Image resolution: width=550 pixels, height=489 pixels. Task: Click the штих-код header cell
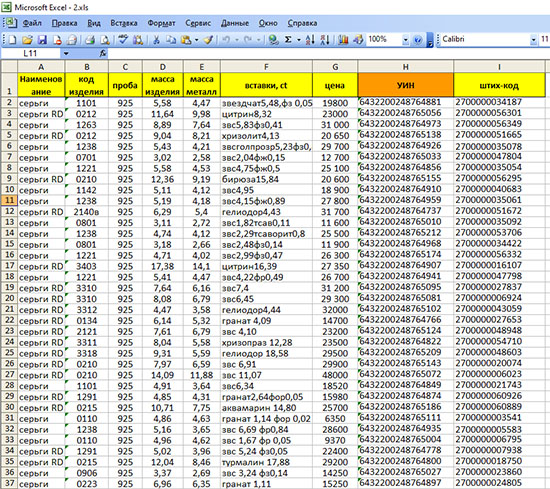(x=499, y=85)
